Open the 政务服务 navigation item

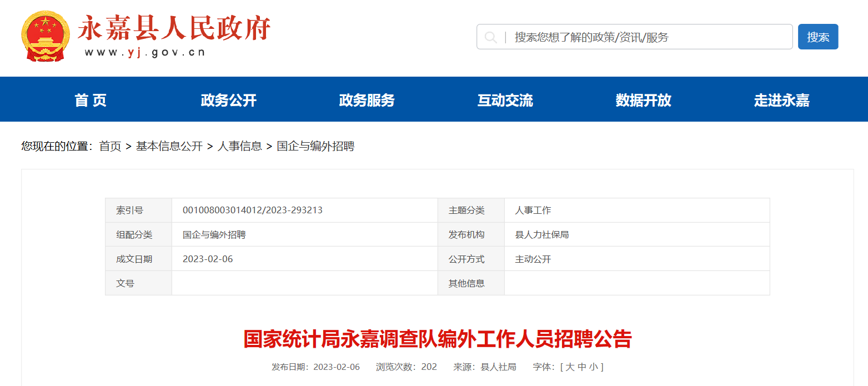pos(367,100)
